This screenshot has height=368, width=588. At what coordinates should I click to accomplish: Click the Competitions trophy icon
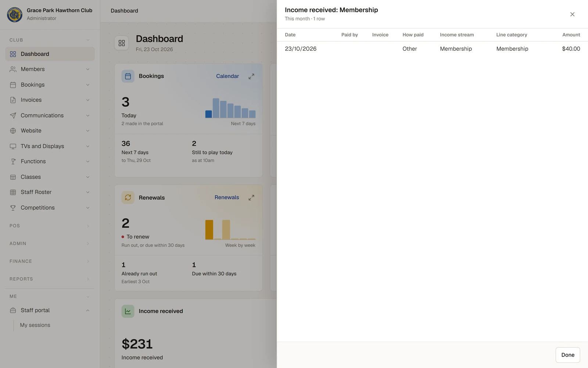pos(13,208)
